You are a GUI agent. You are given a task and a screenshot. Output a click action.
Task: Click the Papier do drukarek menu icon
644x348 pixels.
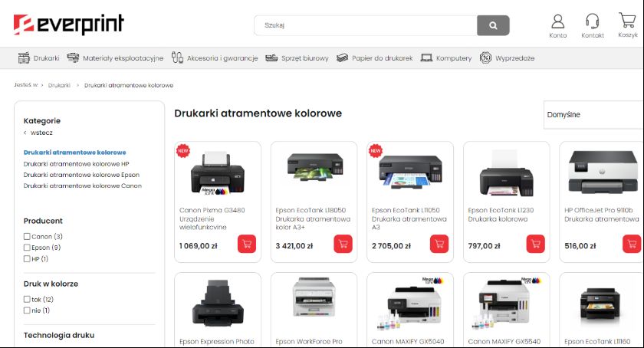(342, 58)
